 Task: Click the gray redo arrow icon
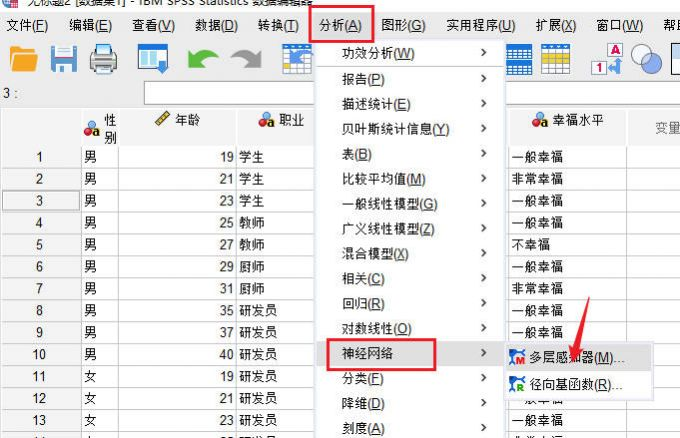pyautogui.click(x=245, y=61)
